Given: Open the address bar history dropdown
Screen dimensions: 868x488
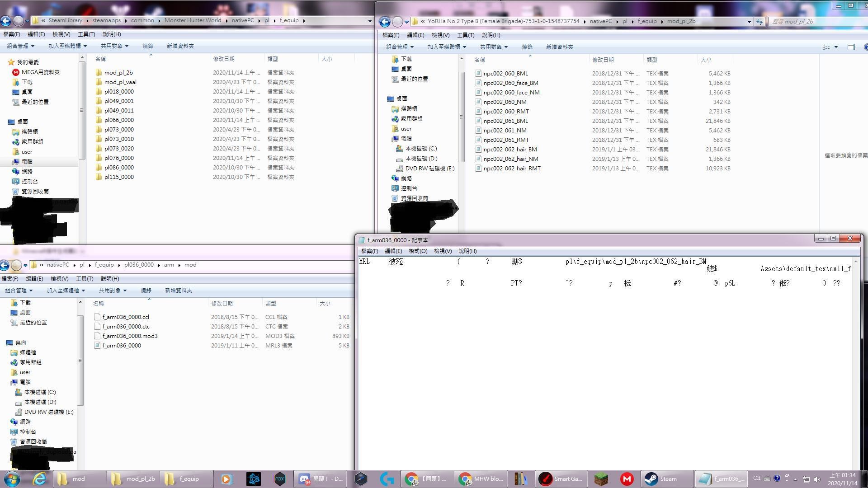Looking at the screenshot, I should click(x=749, y=21).
